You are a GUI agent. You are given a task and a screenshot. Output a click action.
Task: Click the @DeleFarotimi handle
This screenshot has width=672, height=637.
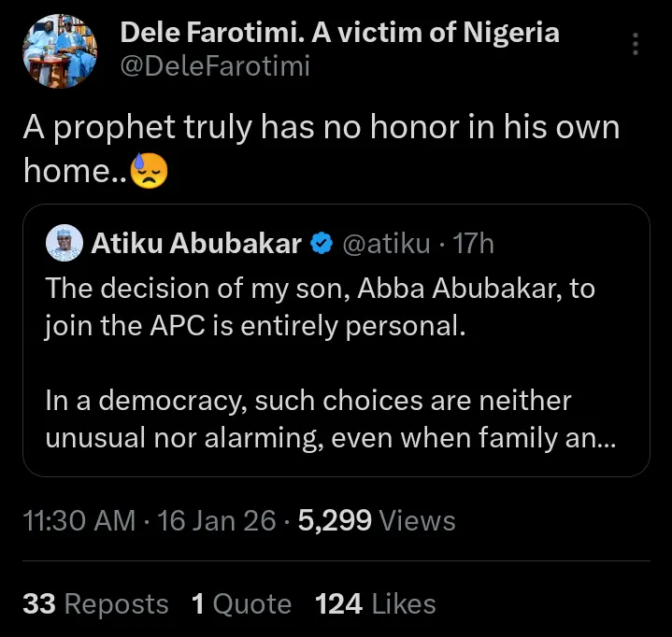[x=215, y=66]
